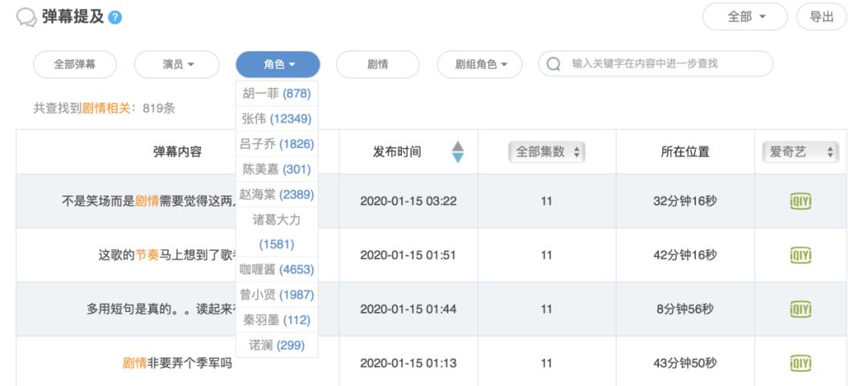Open the 演员 dropdown filter
The height and width of the screenshot is (386, 868).
click(x=177, y=64)
